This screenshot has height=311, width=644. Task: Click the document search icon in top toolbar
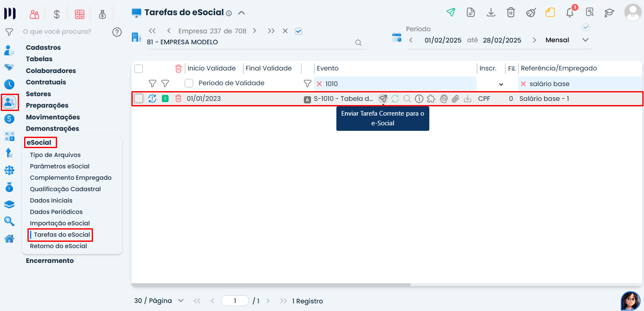[590, 12]
